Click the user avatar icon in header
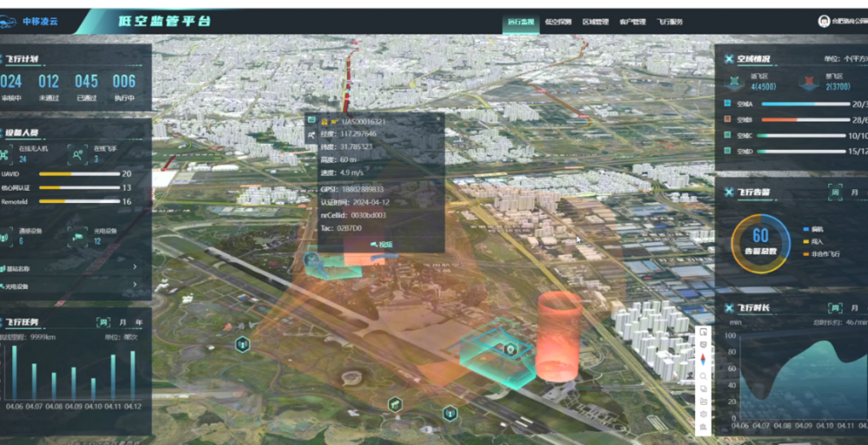This screenshot has width=868, height=445. (x=823, y=21)
